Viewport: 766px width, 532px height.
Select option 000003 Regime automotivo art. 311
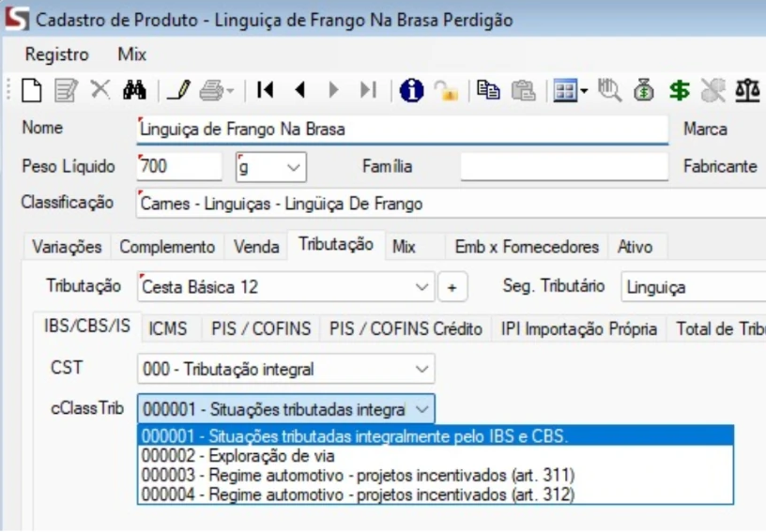pos(436,476)
